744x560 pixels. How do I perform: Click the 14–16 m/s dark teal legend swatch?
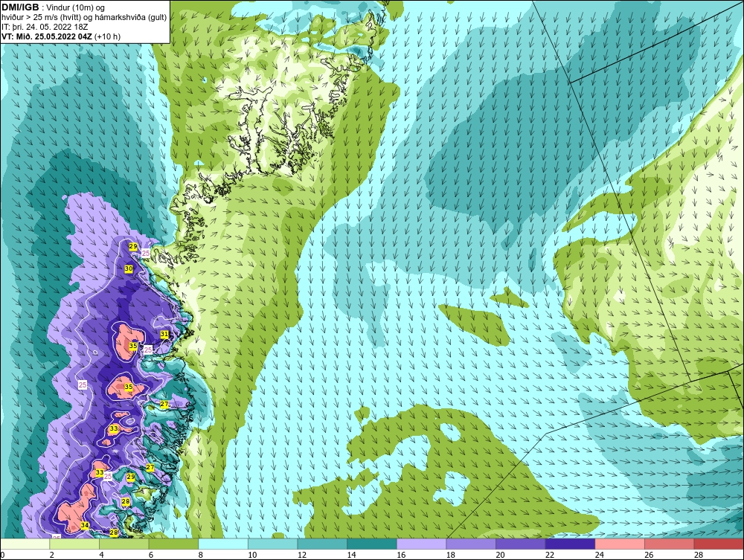pyautogui.click(x=372, y=544)
